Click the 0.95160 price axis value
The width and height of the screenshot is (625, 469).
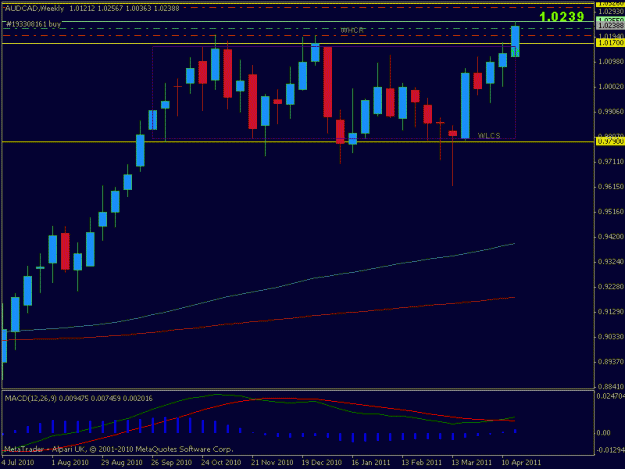611,212
